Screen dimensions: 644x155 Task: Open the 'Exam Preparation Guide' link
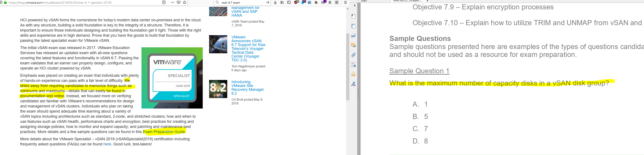164,132
